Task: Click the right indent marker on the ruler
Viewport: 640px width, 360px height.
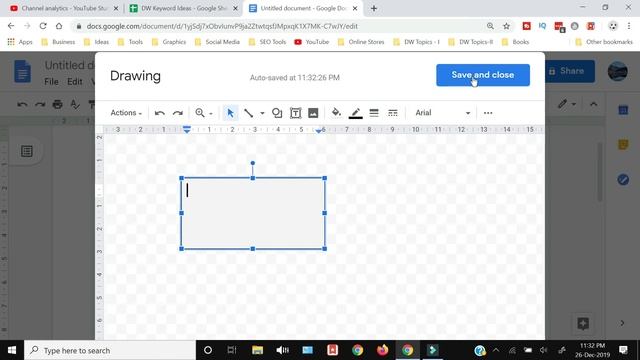Action: point(319,130)
